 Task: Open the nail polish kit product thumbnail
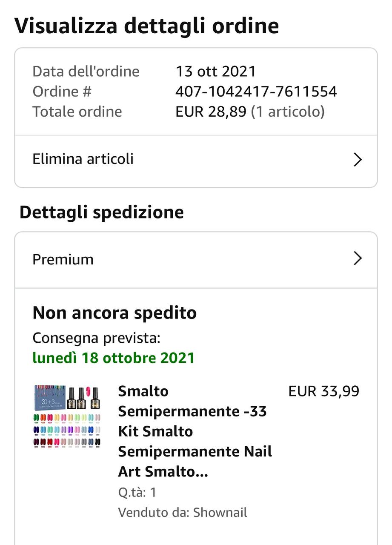coord(67,416)
